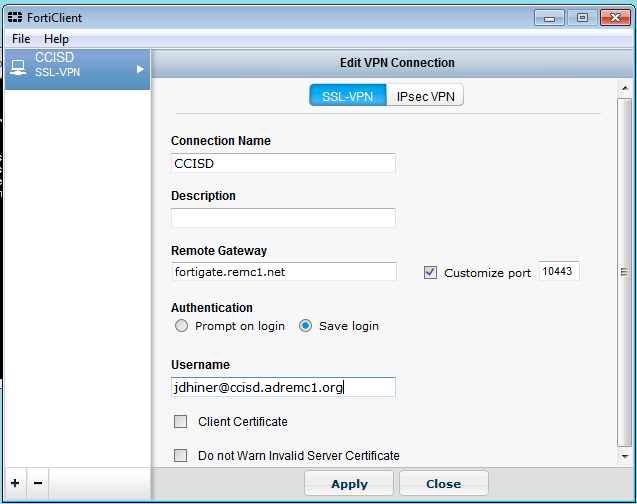Viewport: 637px width, 504px height.
Task: Switch to the SSL-VPN tab
Action: [x=348, y=96]
